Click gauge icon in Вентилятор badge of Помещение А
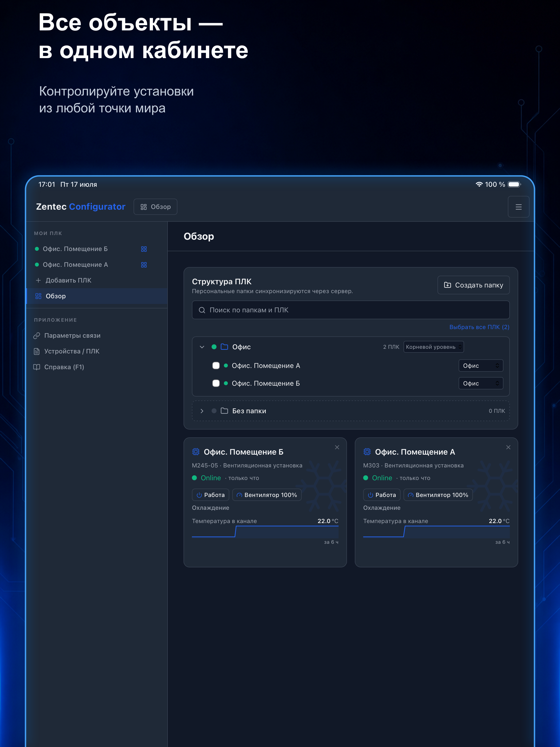This screenshot has height=747, width=560. coord(411,495)
